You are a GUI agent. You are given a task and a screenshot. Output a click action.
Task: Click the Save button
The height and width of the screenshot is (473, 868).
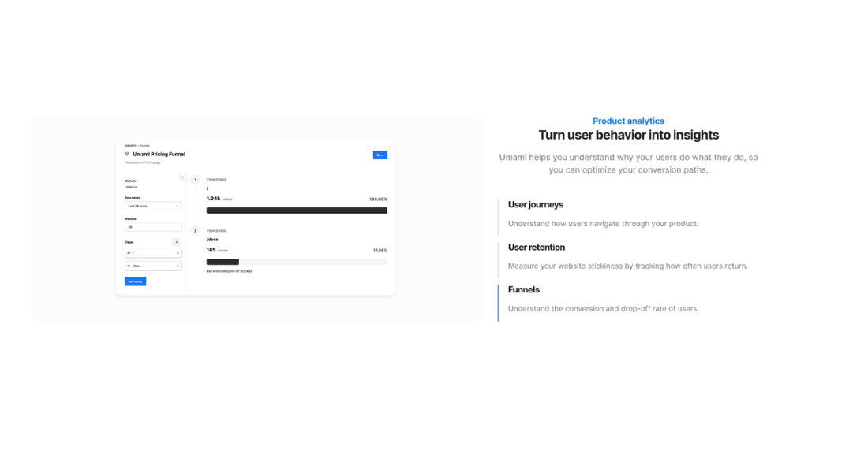pos(380,155)
